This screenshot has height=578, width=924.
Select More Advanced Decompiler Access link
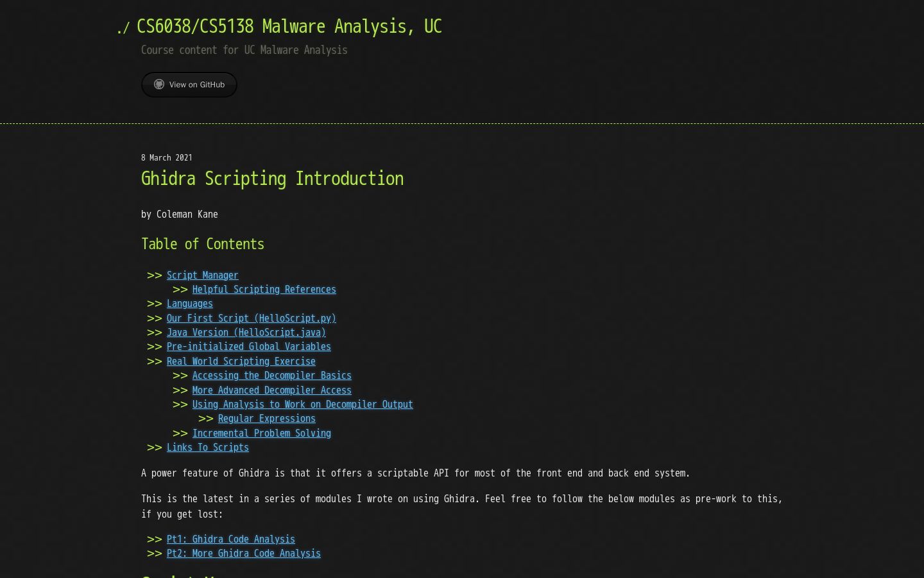tap(272, 390)
